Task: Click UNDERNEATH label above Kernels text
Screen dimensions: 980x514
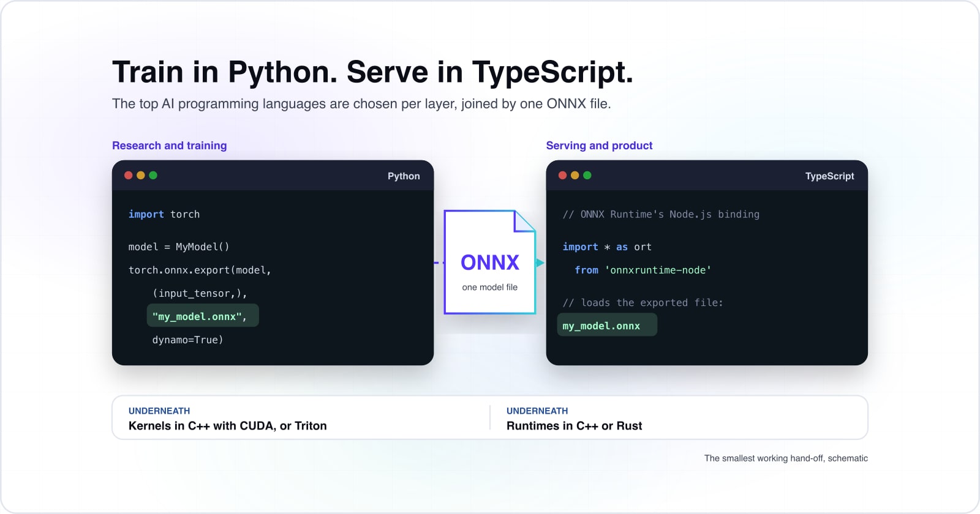Action: [x=159, y=411]
